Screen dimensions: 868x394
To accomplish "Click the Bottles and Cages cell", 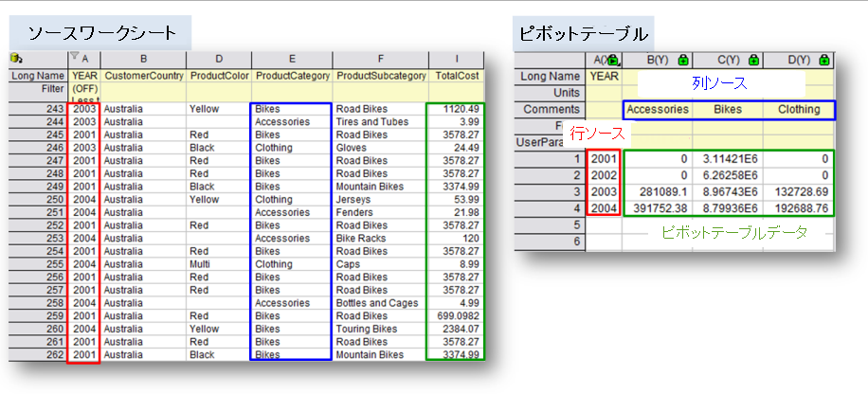I will 380,303.
